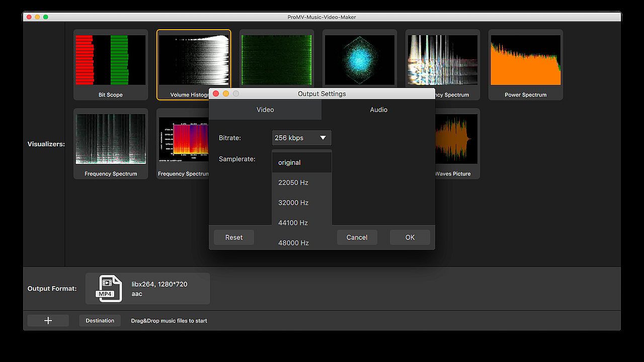Click the MP4 output format icon
This screenshot has width=644, height=362.
110,289
